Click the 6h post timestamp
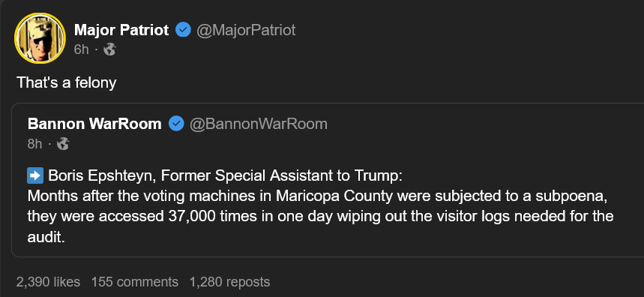Viewport: 644px width, 297px height. point(81,49)
